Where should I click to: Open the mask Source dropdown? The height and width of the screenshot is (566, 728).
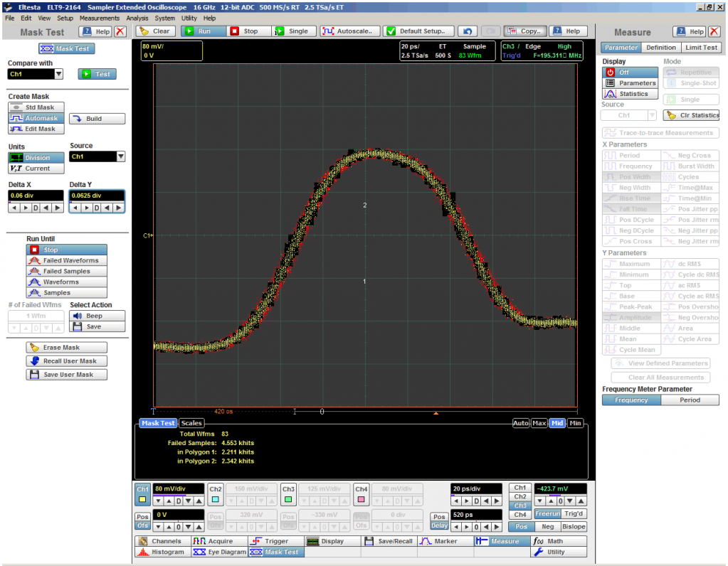120,156
